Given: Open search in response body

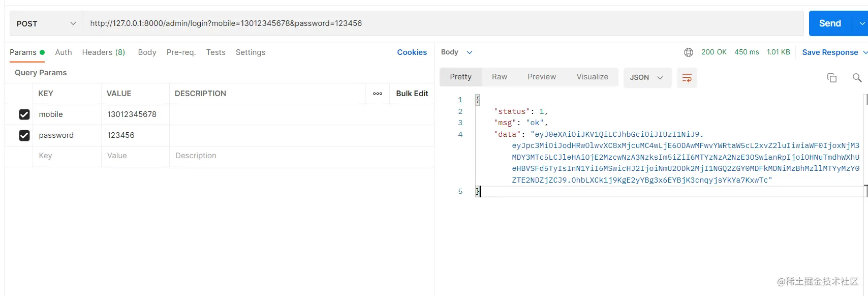Looking at the screenshot, I should tap(857, 78).
